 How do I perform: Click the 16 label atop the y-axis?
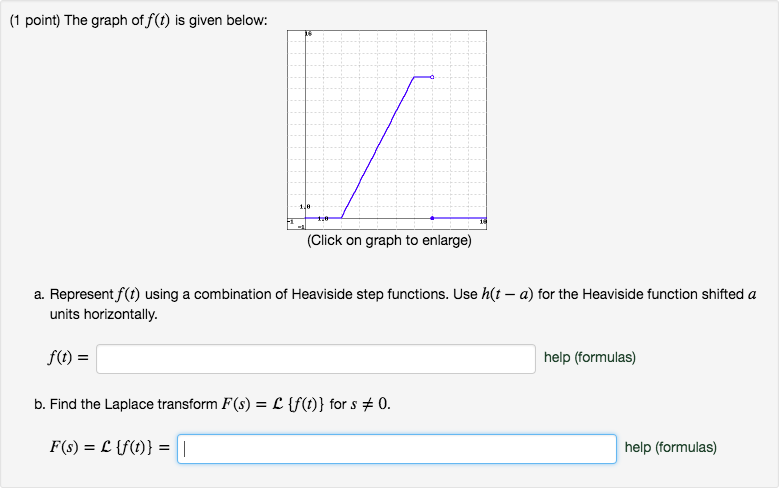click(308, 33)
